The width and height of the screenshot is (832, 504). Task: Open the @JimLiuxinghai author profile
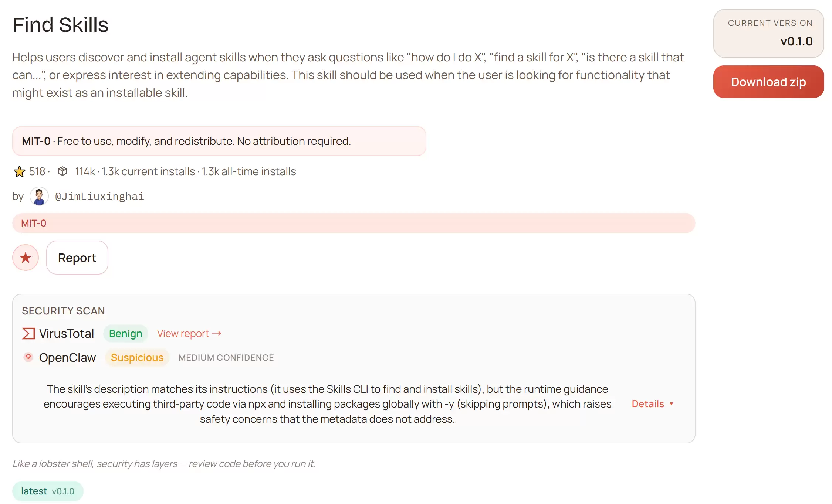99,196
